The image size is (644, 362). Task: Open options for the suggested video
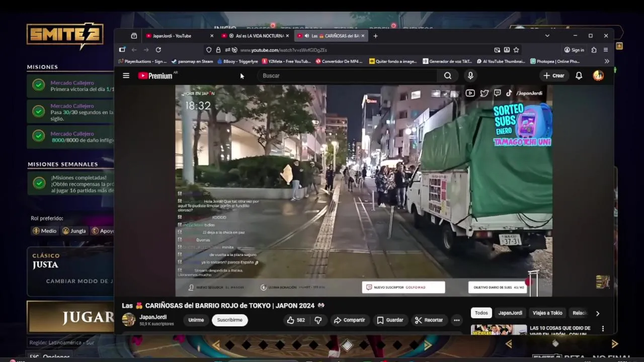tap(603, 329)
